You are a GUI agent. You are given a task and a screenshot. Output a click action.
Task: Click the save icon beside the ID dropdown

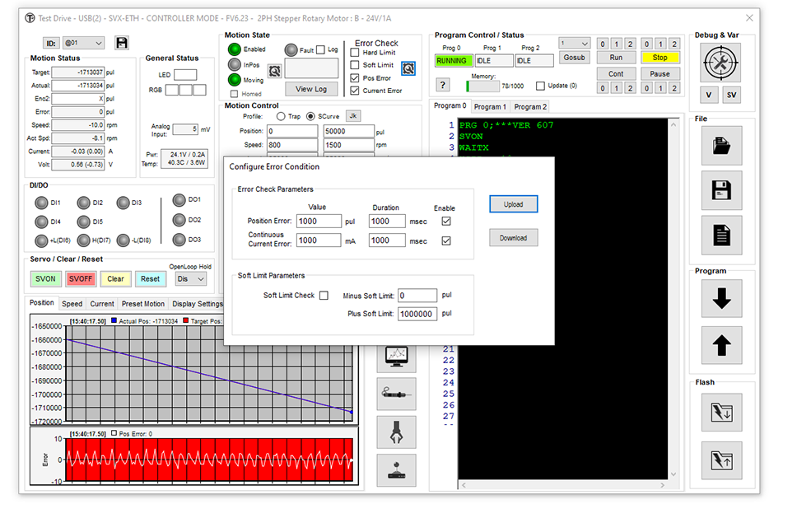coord(122,43)
